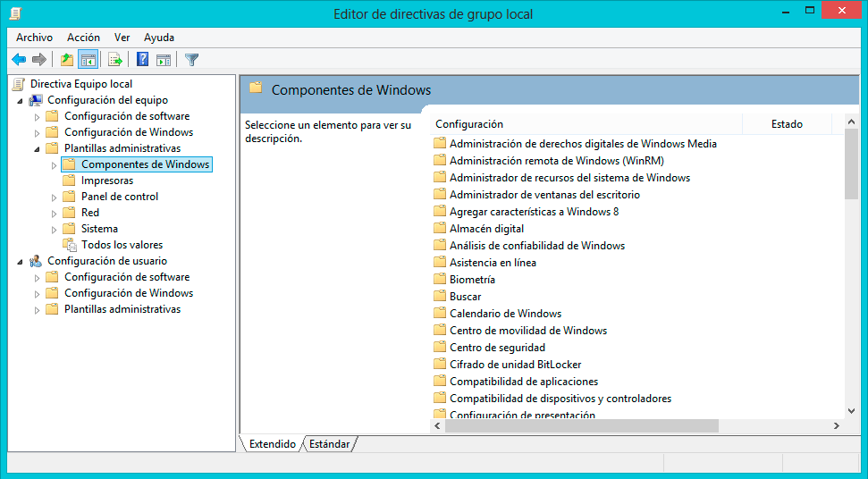Image resolution: width=868 pixels, height=479 pixels.
Task: Collapse the Configuración de usuario node
Action: coord(21,262)
